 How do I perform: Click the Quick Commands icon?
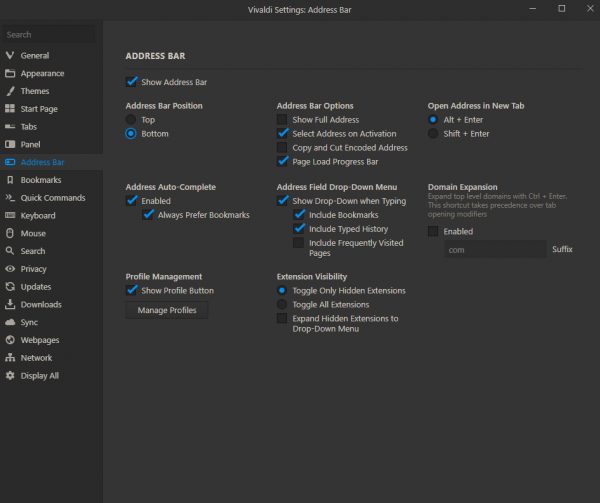click(x=10, y=198)
